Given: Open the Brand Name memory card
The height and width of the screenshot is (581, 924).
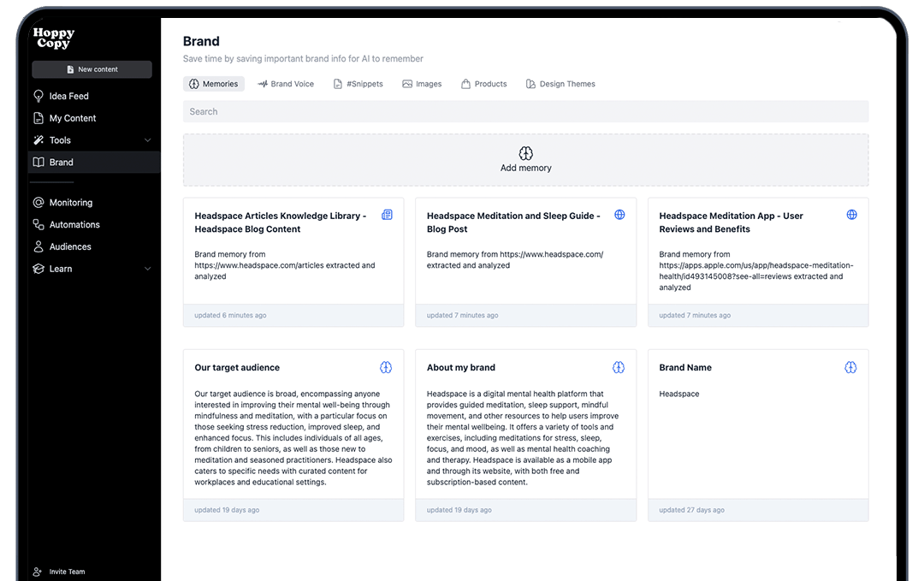Looking at the screenshot, I should (x=758, y=436).
